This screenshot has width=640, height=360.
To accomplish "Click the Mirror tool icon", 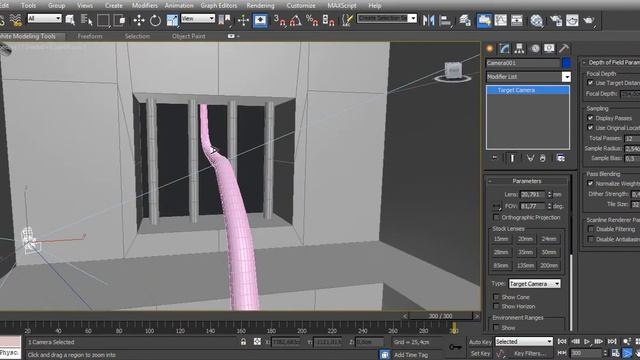I will [429, 20].
